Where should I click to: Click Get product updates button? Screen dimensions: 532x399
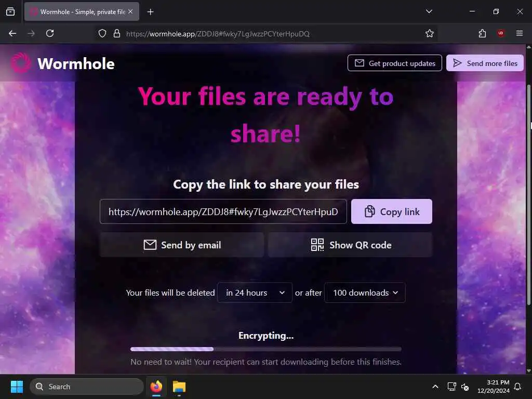[x=395, y=63]
